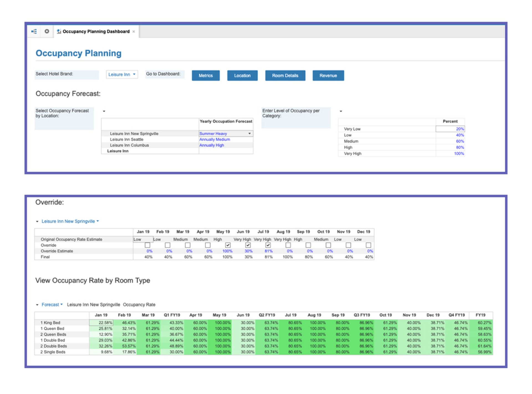Enable the Sep 19 override checkbox
The height and width of the screenshot is (394, 532).
308,245
